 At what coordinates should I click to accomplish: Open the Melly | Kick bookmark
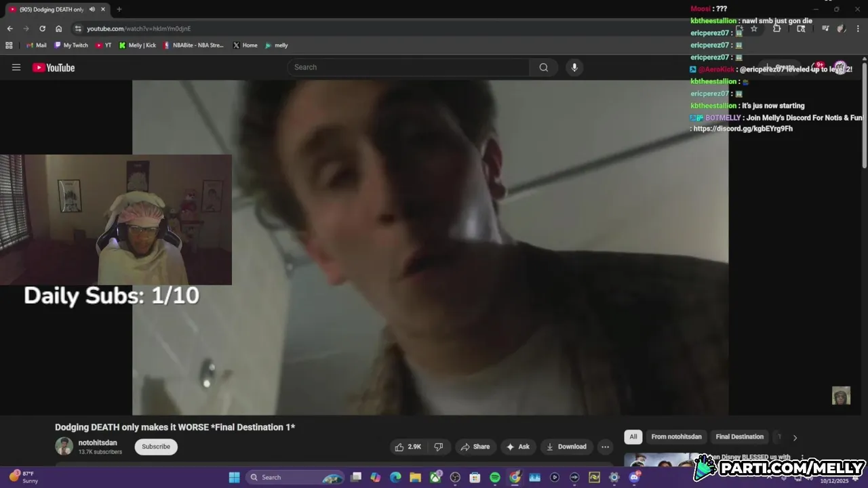point(138,45)
